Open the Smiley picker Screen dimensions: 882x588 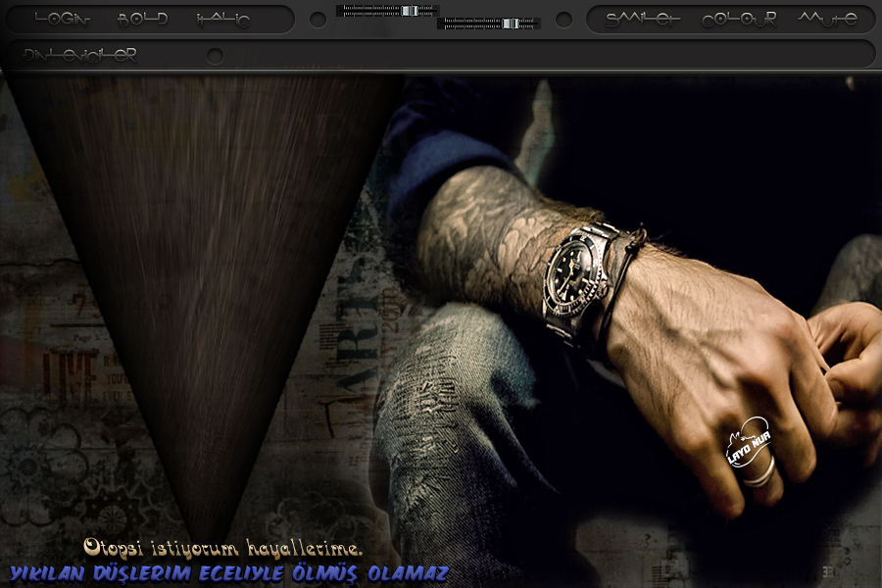coord(642,19)
